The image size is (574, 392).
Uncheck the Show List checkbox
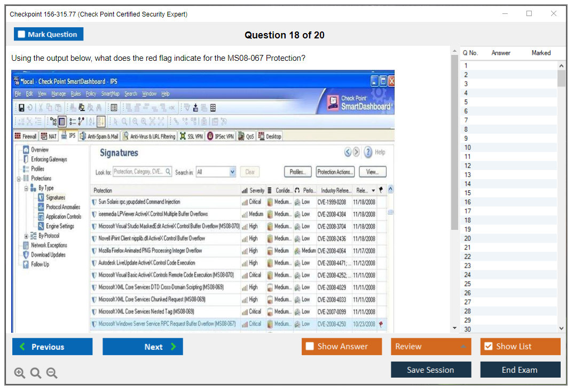[x=488, y=347]
